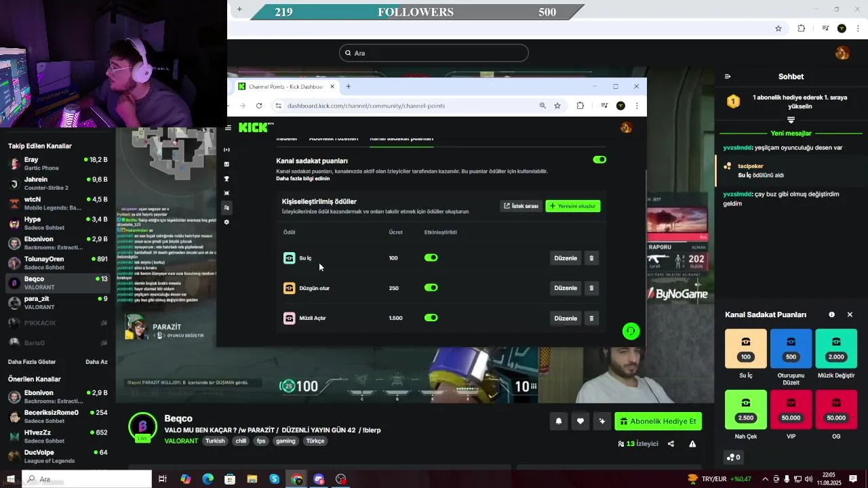The width and height of the screenshot is (868, 488).
Task: Bookmark the outer browser page with star
Action: (x=778, y=28)
